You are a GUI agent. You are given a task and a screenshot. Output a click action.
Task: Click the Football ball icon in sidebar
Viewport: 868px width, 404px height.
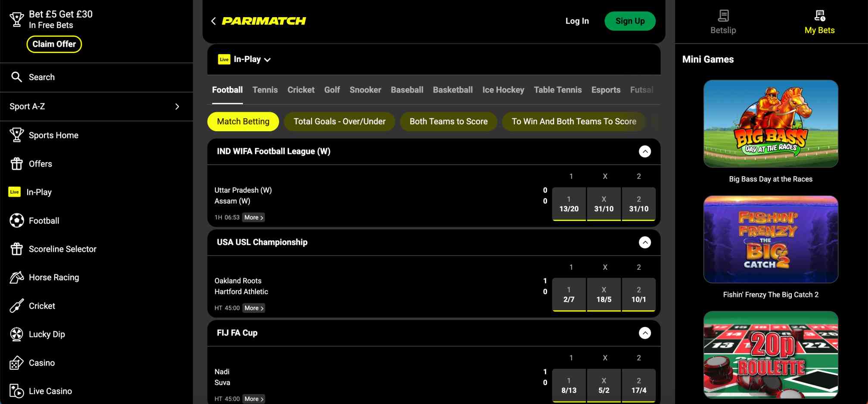tap(16, 220)
